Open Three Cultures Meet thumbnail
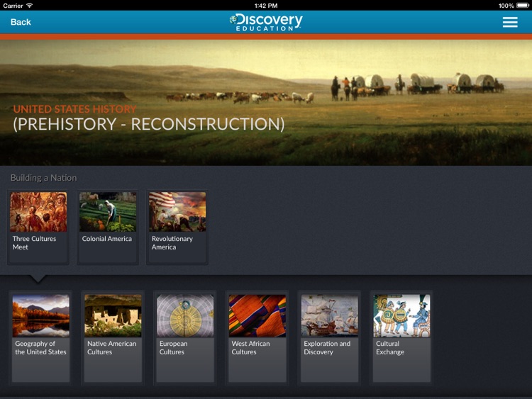 pyautogui.click(x=38, y=212)
